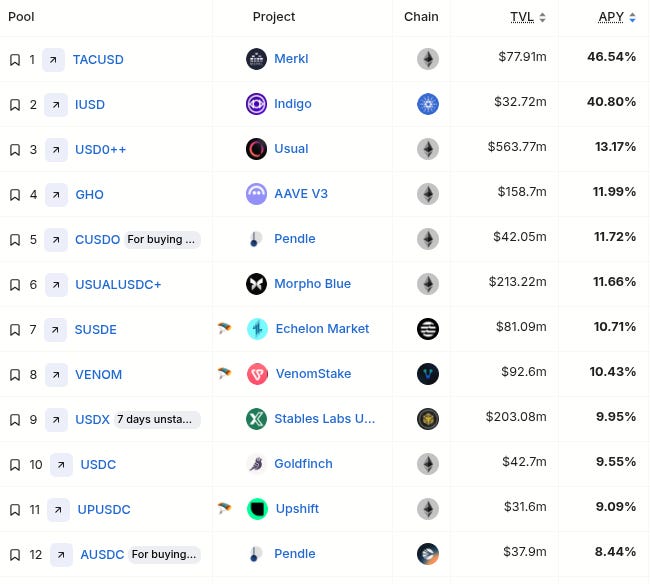Click the Echelon Market logo
The width and height of the screenshot is (650, 584).
257,329
